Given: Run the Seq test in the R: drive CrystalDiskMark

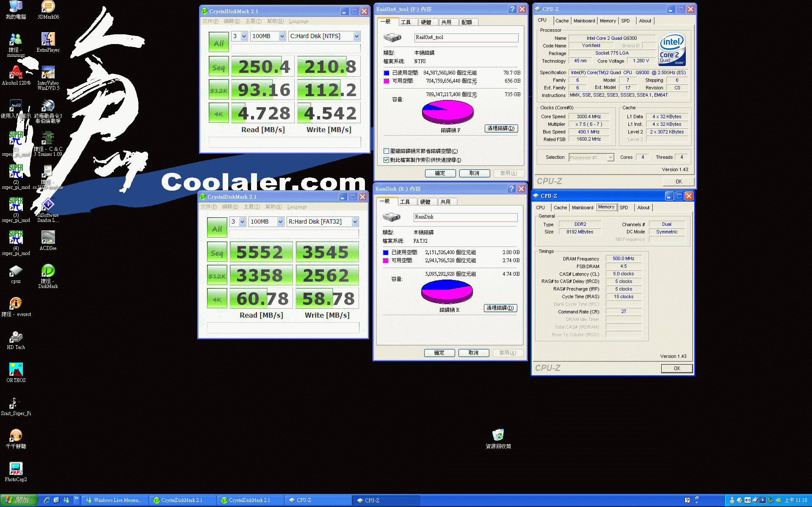Looking at the screenshot, I should 217,253.
